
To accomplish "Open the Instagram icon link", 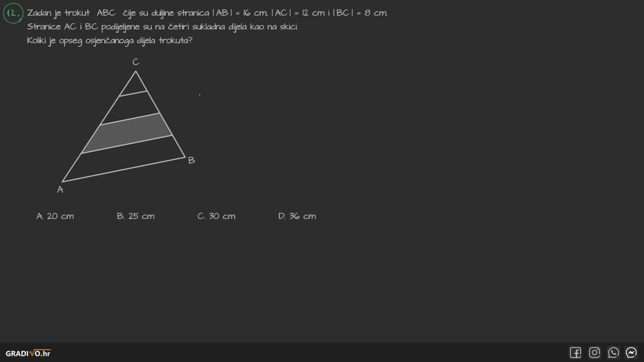I will [x=594, y=353].
